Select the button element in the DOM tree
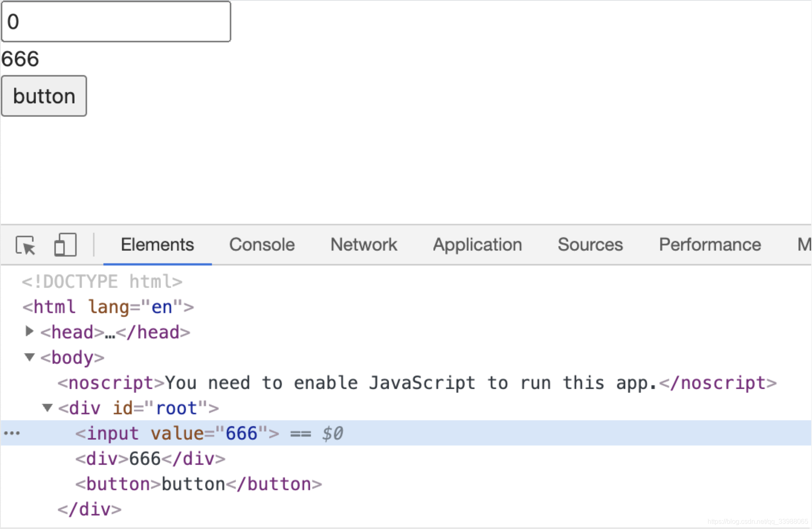 click(198, 484)
